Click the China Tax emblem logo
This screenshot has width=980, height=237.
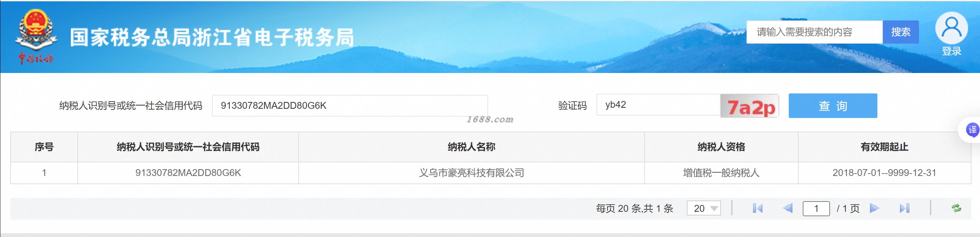[x=36, y=37]
